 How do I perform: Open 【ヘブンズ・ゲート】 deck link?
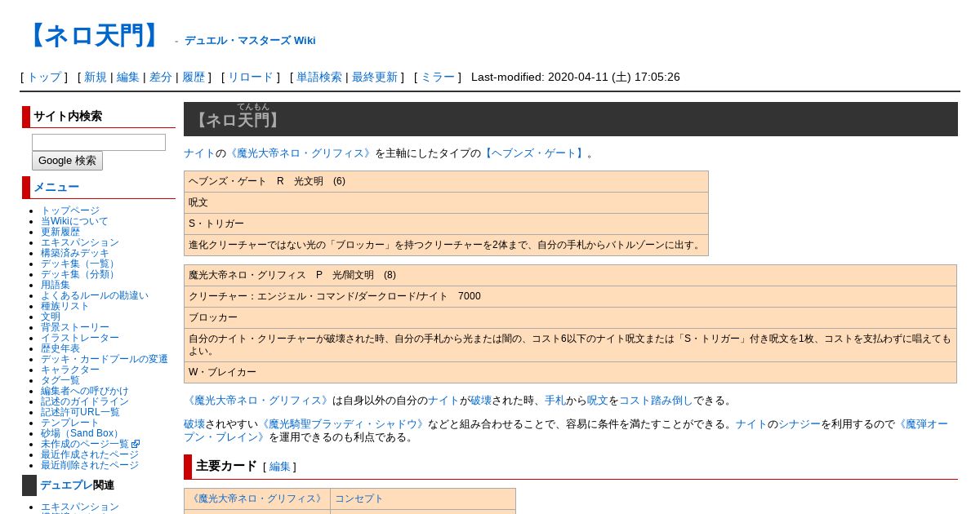534,153
